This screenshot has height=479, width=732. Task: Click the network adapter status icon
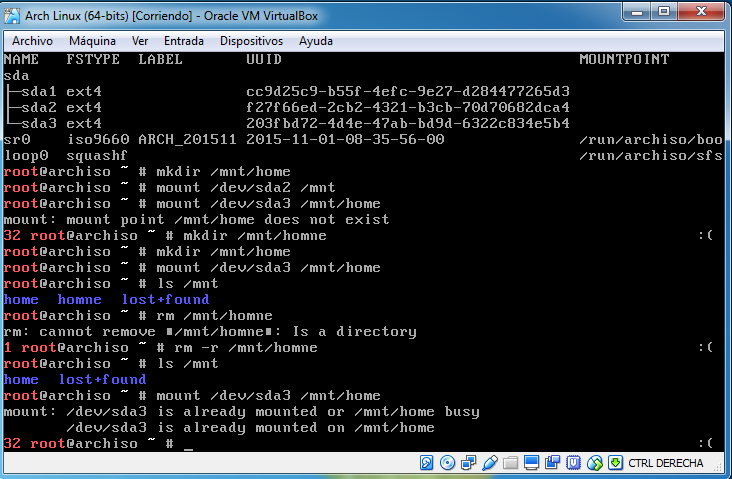pyautogui.click(x=468, y=463)
